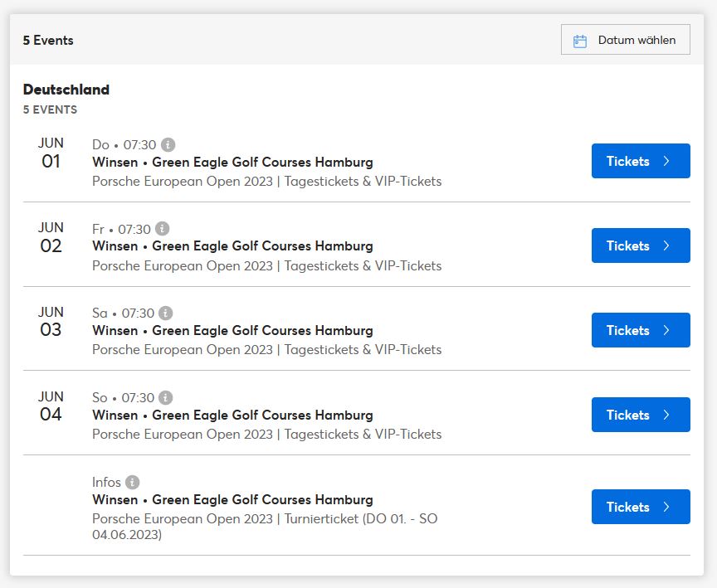Screen dimensions: 717x588
Task: Open the Datum wählen date picker
Action: 626,40
